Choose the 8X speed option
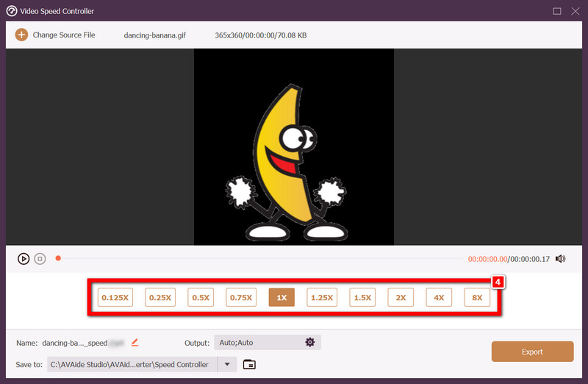This screenshot has height=384, width=588. pyautogui.click(x=477, y=298)
